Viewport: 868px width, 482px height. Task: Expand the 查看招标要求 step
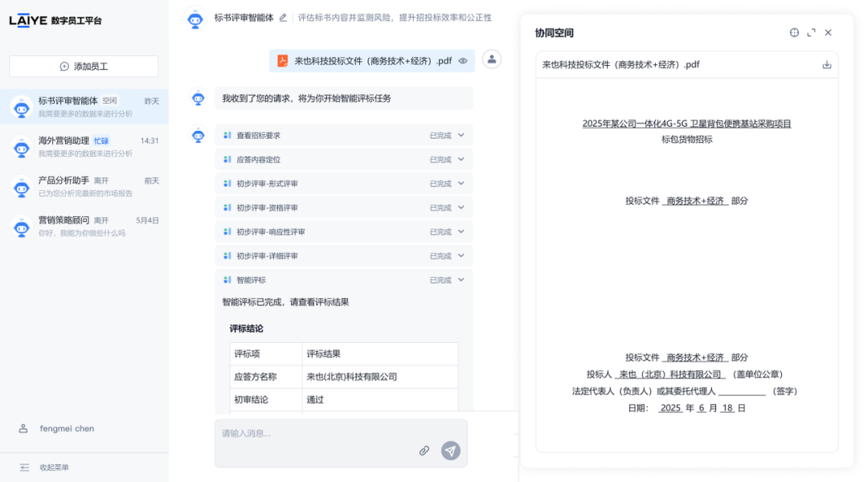(x=461, y=136)
